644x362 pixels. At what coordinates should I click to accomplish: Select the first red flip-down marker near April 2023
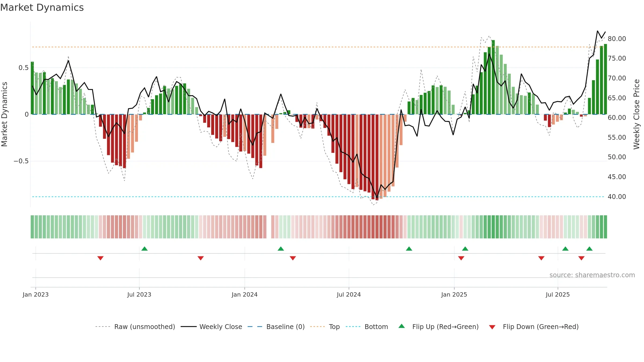(100, 258)
